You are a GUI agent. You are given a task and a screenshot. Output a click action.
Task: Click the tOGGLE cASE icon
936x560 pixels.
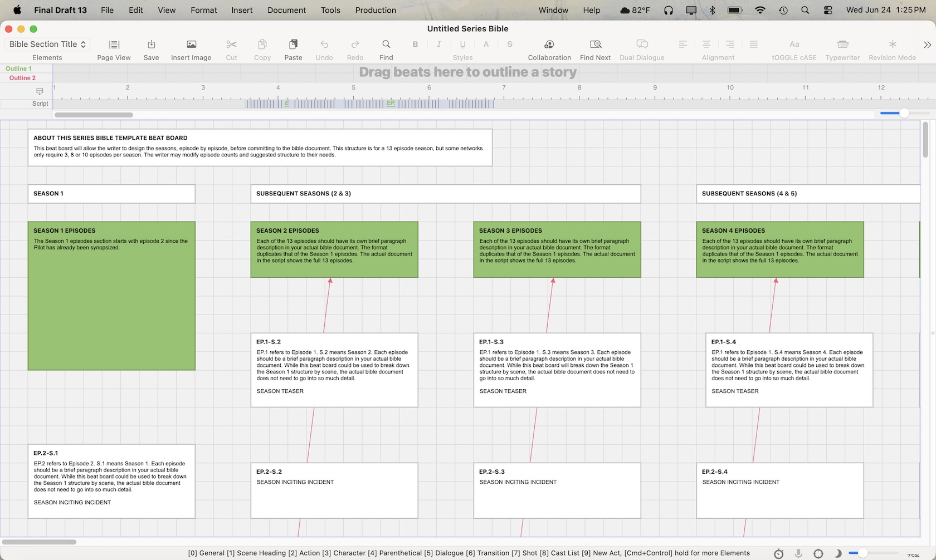click(x=794, y=45)
